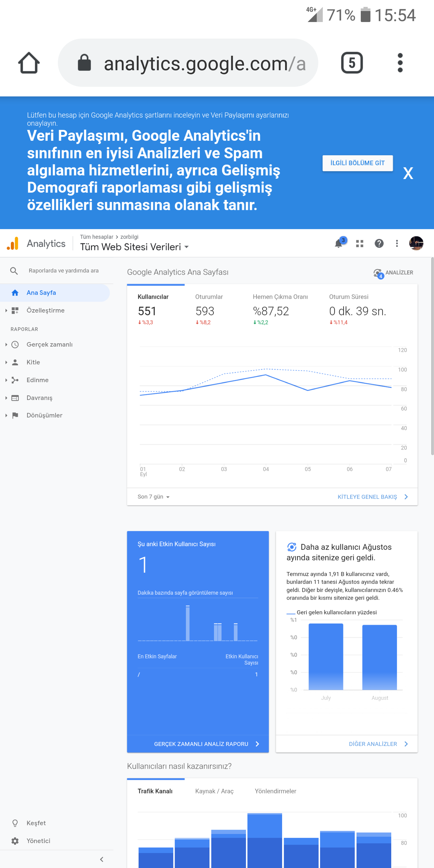Click the active page row "/"
The width and height of the screenshot is (434, 868).
tap(198, 674)
